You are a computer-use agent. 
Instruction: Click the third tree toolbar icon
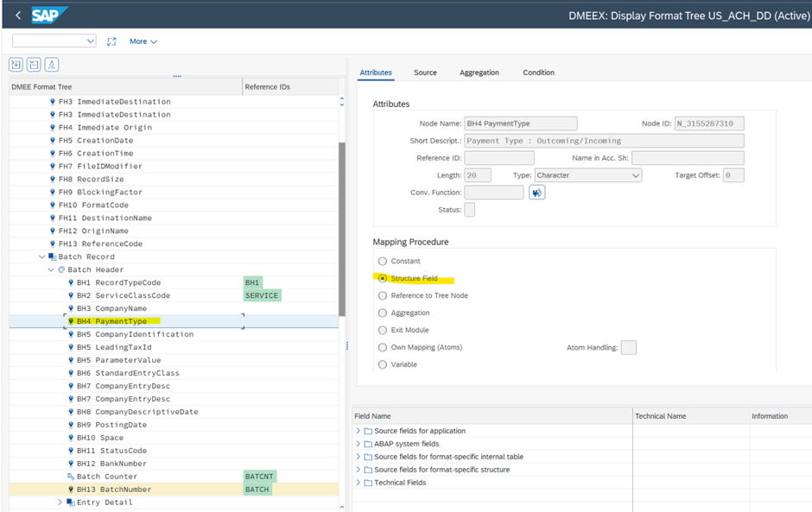(51, 65)
